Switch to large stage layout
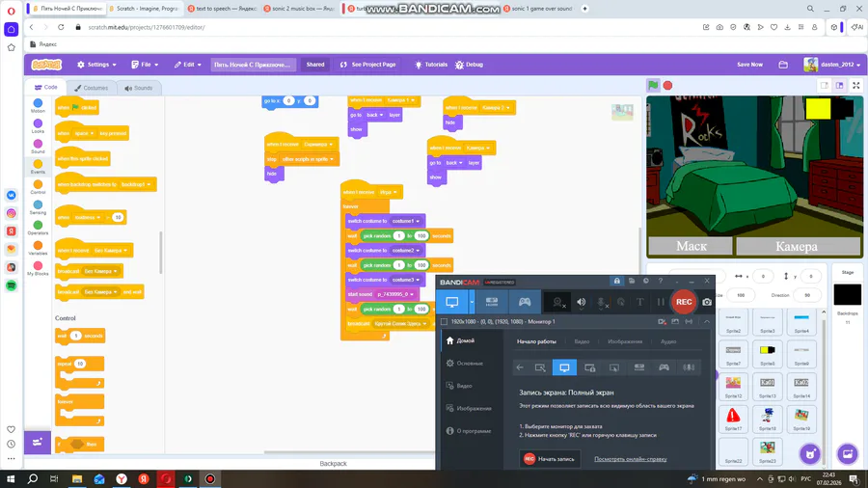 click(x=840, y=85)
